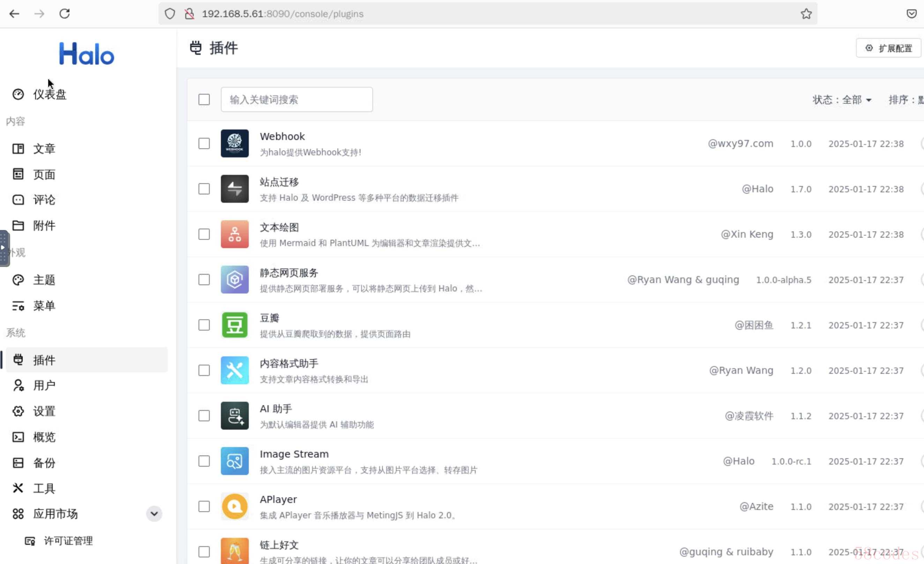Focus the 输入关键词搜索 search field

(x=297, y=99)
